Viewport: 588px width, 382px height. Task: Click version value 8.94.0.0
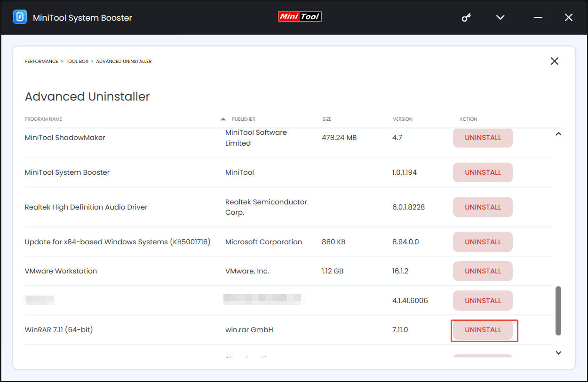[x=405, y=242]
